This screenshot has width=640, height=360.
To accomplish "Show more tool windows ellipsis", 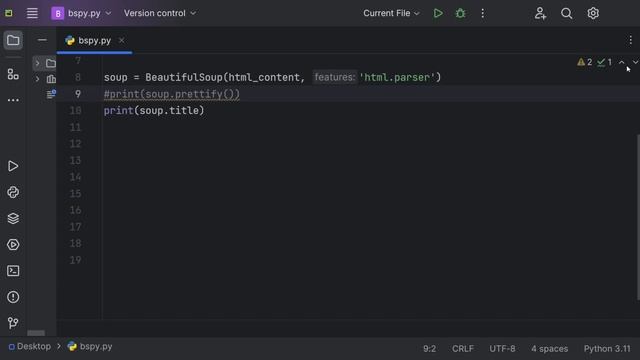I will tap(13, 100).
